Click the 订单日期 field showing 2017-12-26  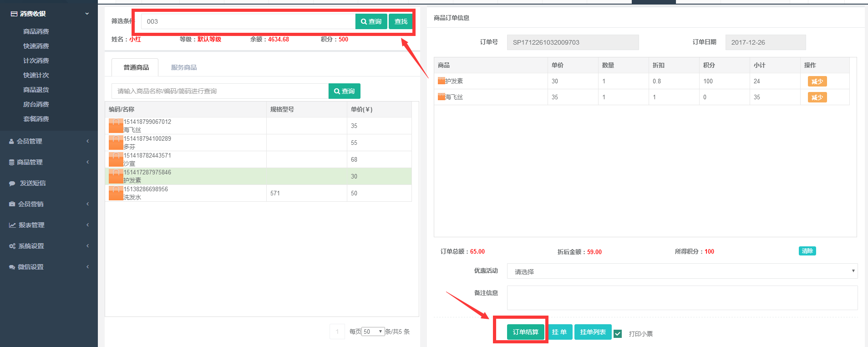(x=766, y=42)
